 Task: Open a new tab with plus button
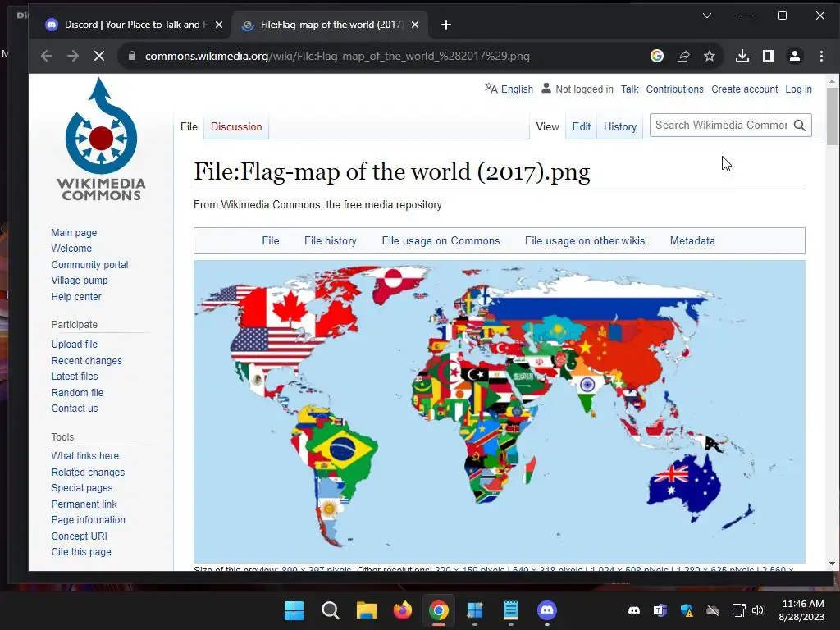point(445,25)
